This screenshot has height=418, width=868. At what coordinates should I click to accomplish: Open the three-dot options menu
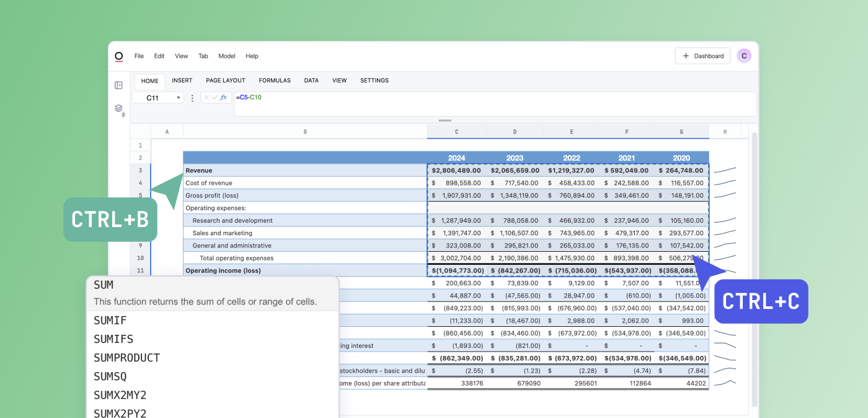tap(192, 98)
